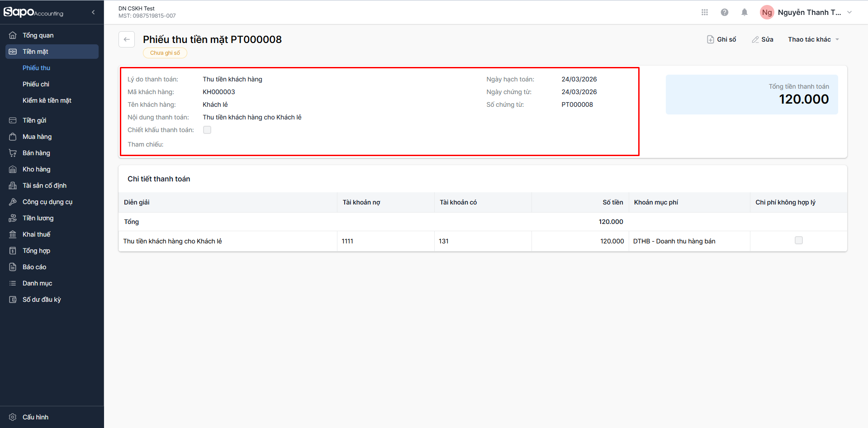Open the notifications bell
868x428 pixels.
(745, 12)
